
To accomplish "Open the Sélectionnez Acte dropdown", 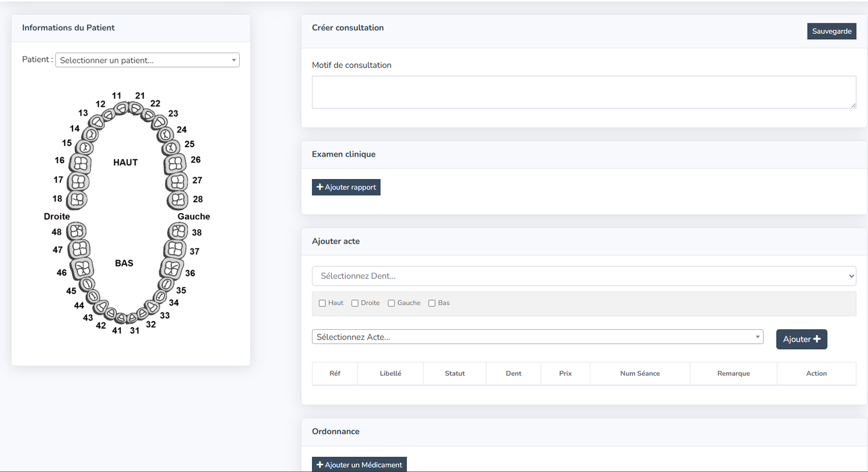I will [537, 337].
